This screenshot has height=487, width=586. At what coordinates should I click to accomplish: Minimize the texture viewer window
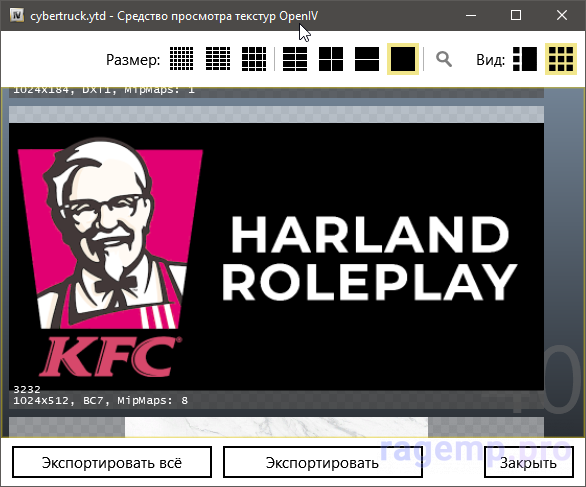pyautogui.click(x=471, y=15)
